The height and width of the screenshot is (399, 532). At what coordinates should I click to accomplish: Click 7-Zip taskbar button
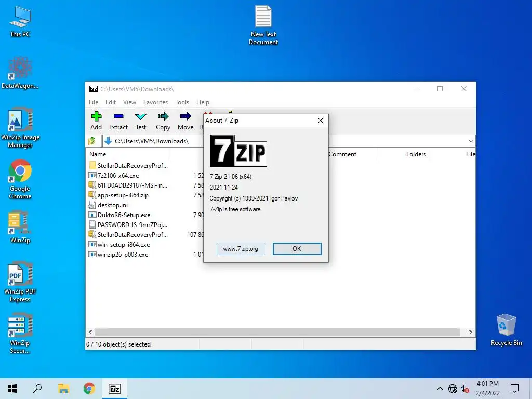pyautogui.click(x=115, y=389)
